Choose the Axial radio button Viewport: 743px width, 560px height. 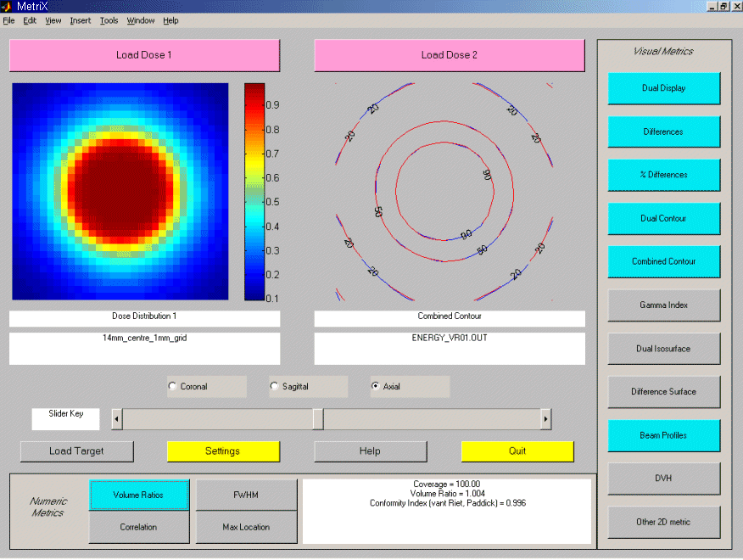coord(376,387)
